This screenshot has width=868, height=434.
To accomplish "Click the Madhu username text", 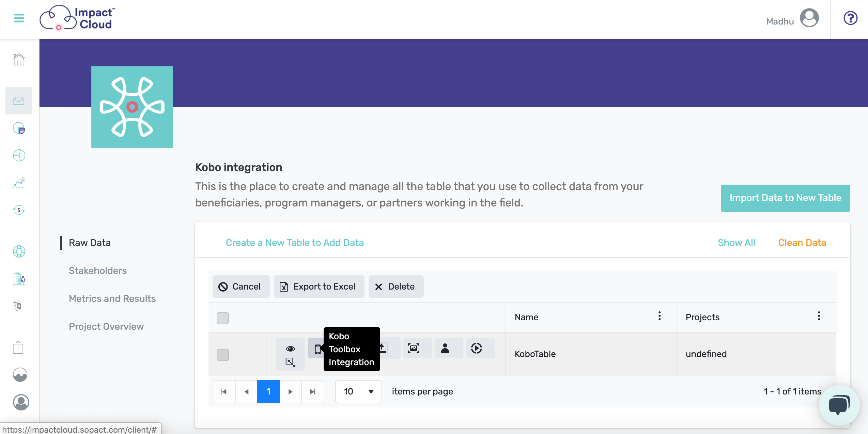I will click(x=780, y=21).
